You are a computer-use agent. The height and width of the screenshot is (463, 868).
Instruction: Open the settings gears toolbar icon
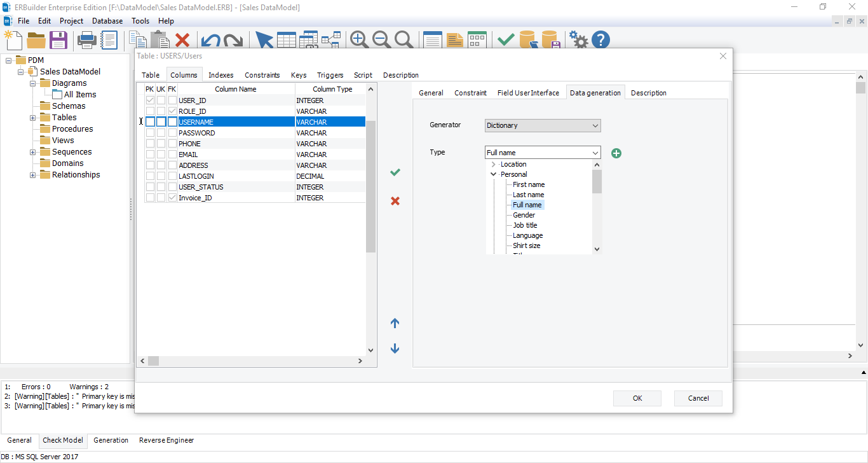click(578, 39)
